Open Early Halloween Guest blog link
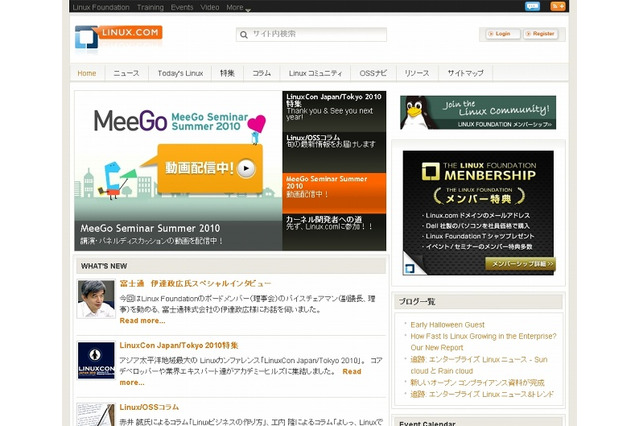 (447, 325)
